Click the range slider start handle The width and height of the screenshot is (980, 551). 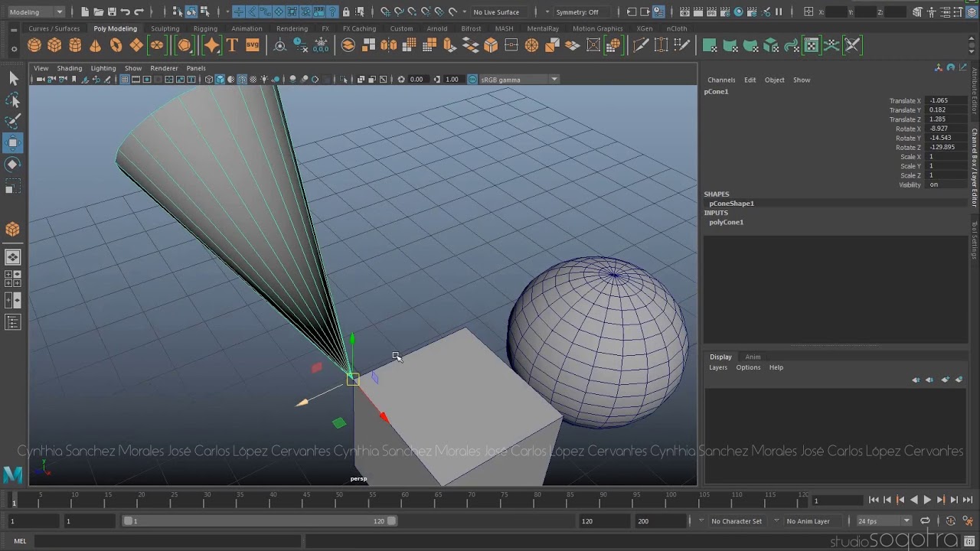click(x=129, y=521)
